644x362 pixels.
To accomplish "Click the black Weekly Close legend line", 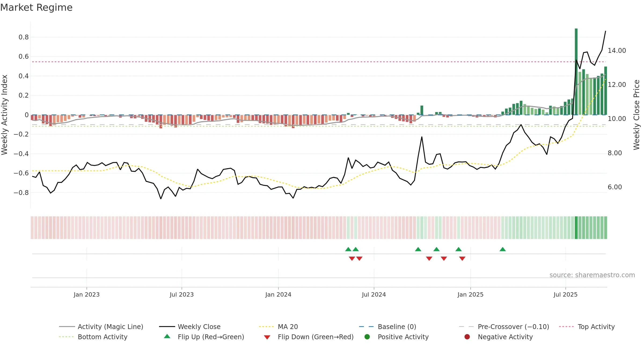I will tap(167, 327).
